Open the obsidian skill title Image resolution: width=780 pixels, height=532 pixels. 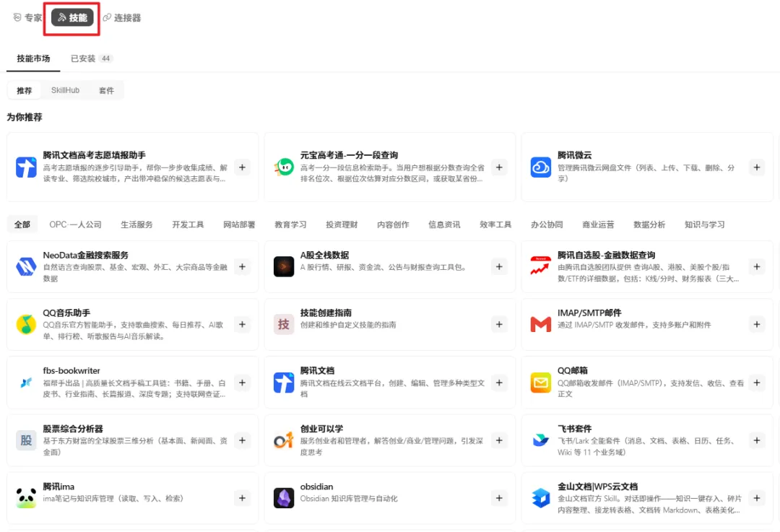click(x=316, y=487)
